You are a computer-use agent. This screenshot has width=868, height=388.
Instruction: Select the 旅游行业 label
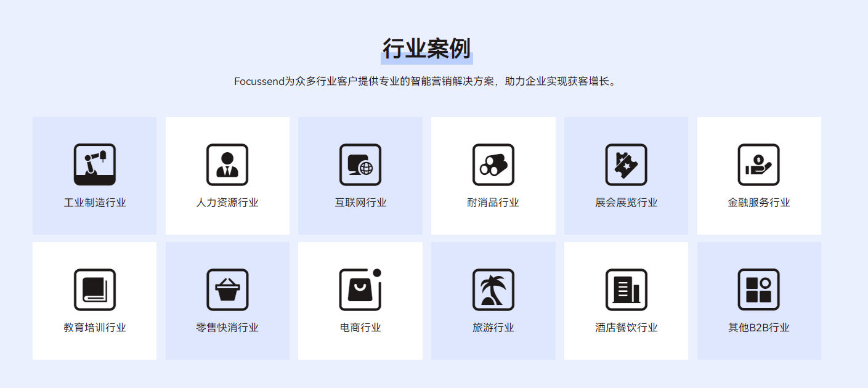(x=493, y=328)
